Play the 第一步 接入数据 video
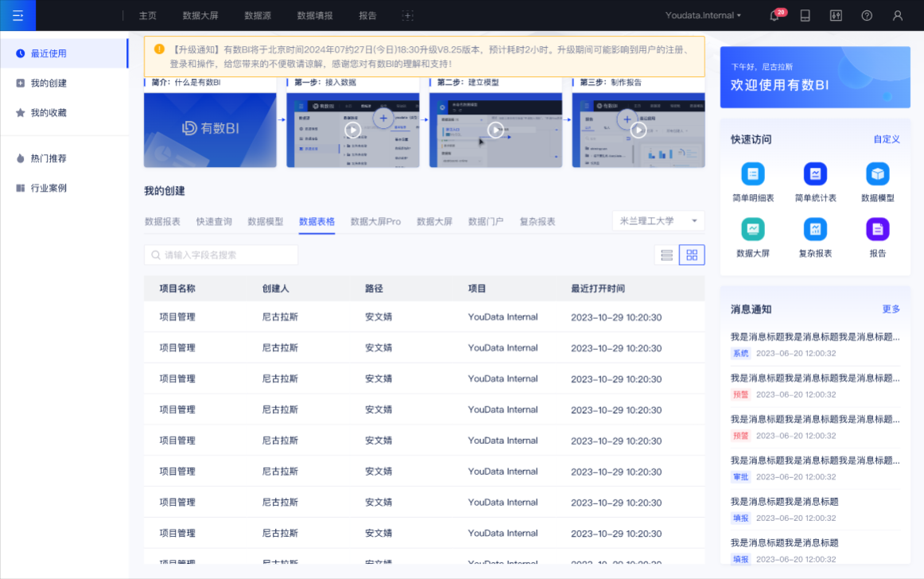The height and width of the screenshot is (579, 924). 353,130
